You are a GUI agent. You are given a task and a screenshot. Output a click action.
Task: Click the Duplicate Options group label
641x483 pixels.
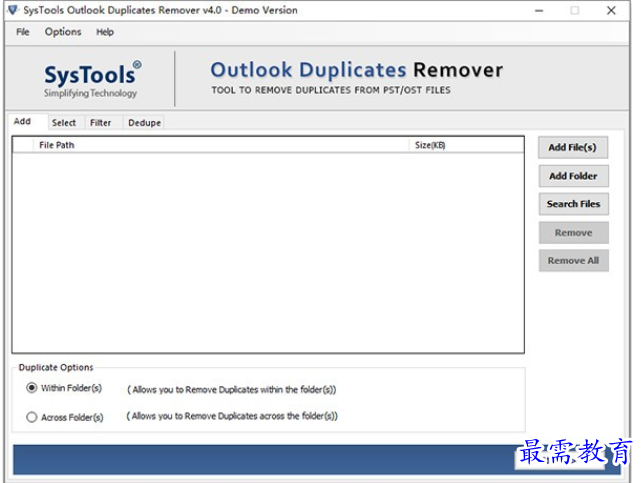[x=56, y=367]
